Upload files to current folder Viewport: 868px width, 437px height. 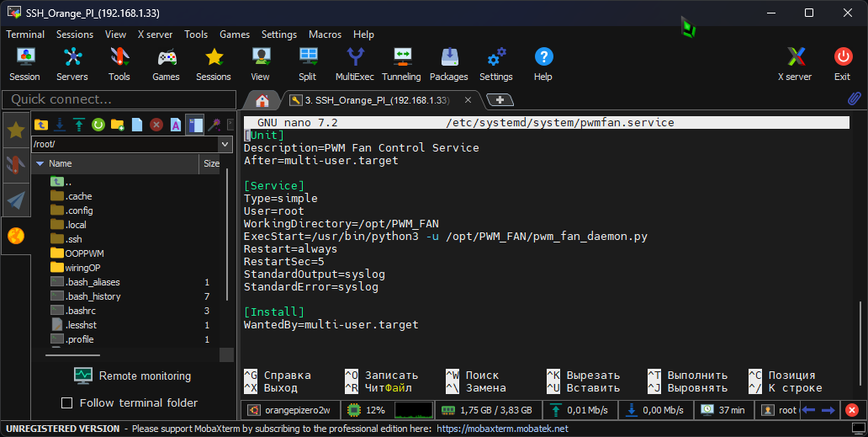pos(78,125)
